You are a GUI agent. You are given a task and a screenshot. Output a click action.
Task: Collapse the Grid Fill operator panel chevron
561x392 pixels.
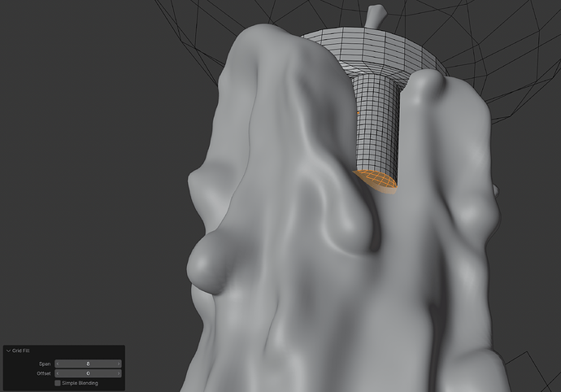coord(9,351)
